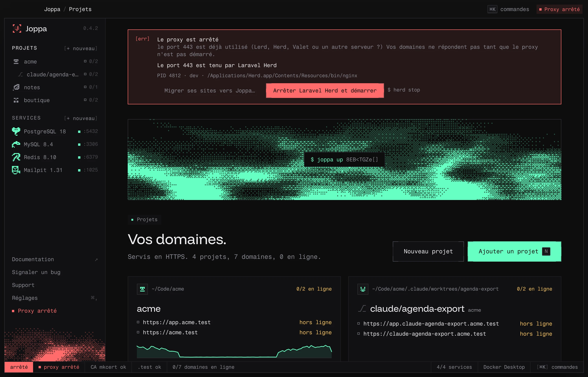Select the notes project row
The height and width of the screenshot is (377, 588).
(x=55, y=87)
